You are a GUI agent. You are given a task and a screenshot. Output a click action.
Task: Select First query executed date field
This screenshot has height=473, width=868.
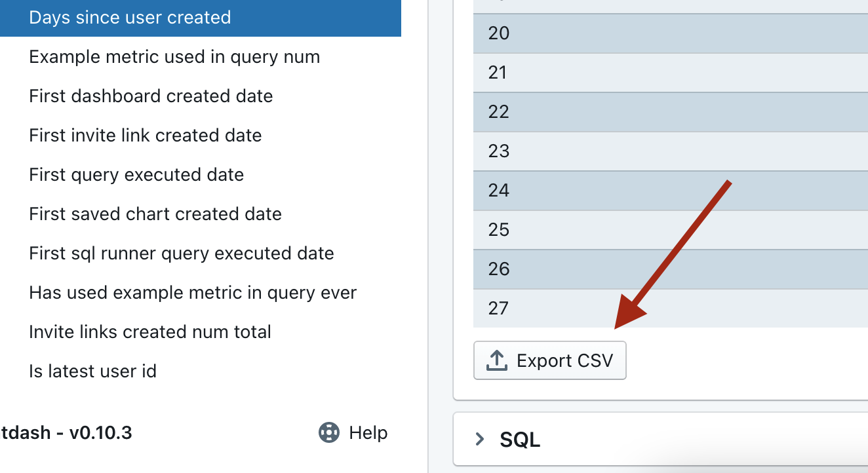pos(136,175)
